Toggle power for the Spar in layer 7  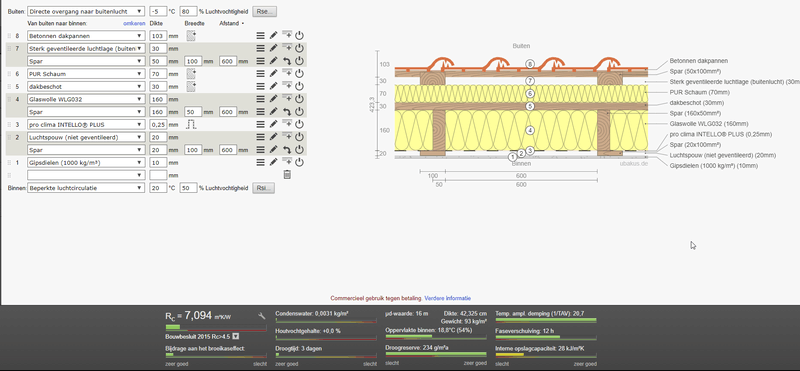[299, 61]
